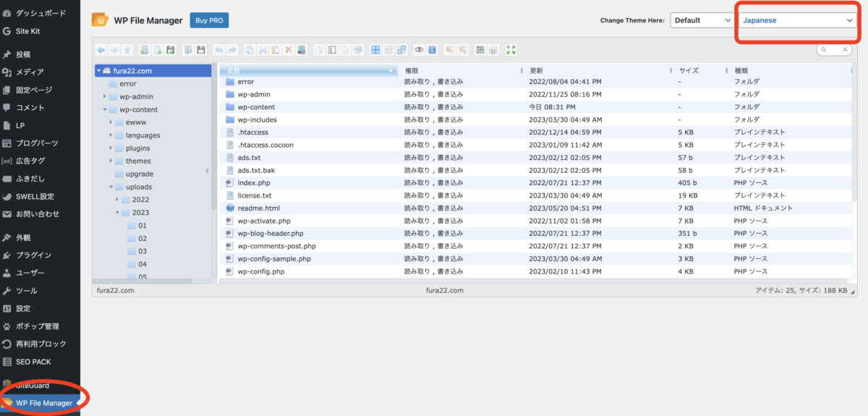Open the メディア (Media) menu
The height and width of the screenshot is (416, 868).
[40, 72]
